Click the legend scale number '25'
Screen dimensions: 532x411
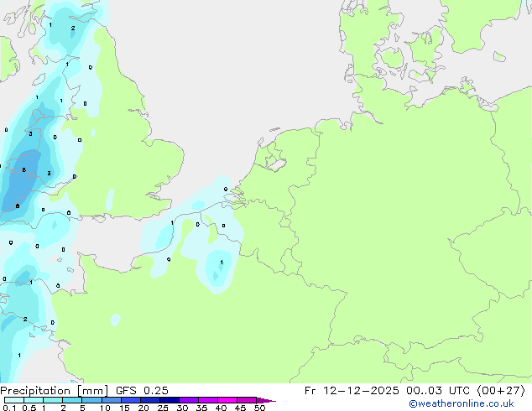click(x=163, y=408)
